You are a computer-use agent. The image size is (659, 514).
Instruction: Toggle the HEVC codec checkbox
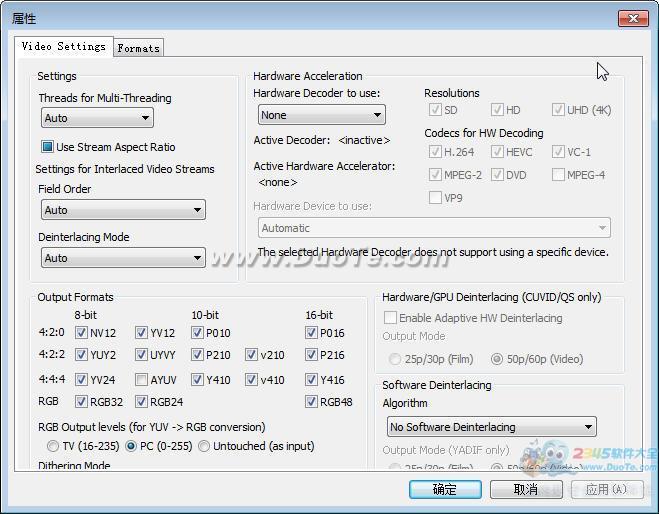(x=497, y=152)
